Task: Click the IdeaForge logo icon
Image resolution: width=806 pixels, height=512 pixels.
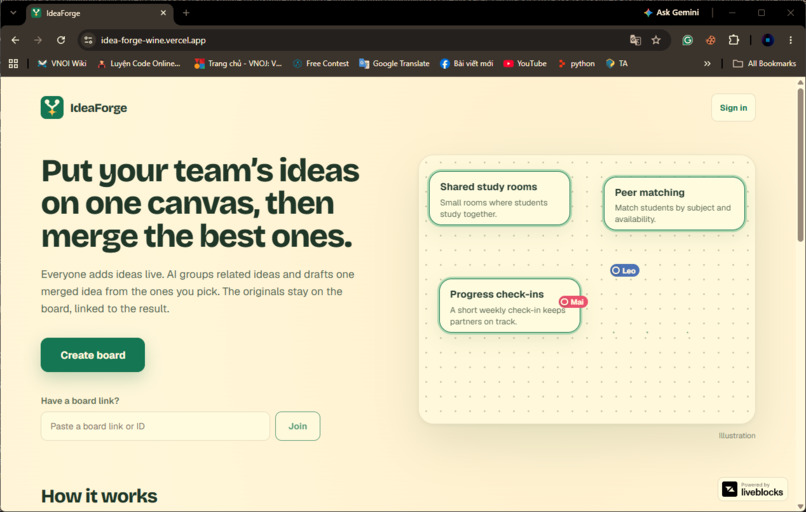Action: 52,107
